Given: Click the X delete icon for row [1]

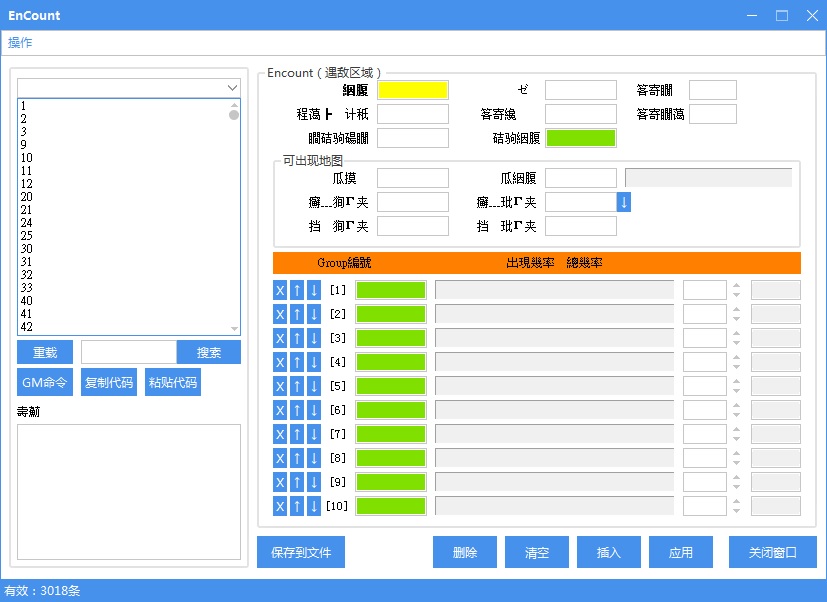Looking at the screenshot, I should click(x=280, y=290).
